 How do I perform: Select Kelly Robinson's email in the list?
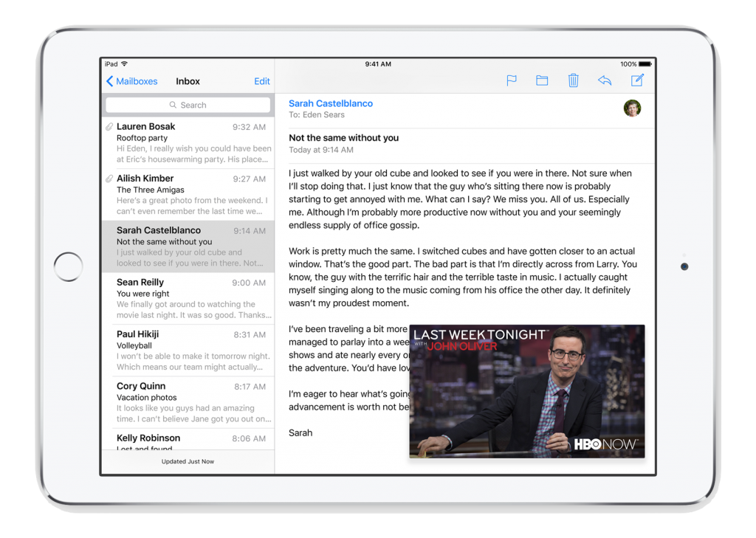pyautogui.click(x=192, y=441)
